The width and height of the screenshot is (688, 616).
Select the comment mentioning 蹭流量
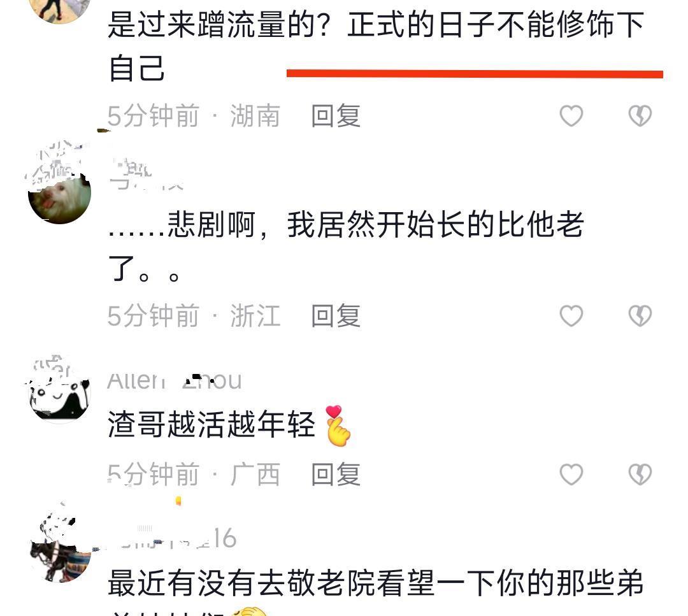(376, 46)
